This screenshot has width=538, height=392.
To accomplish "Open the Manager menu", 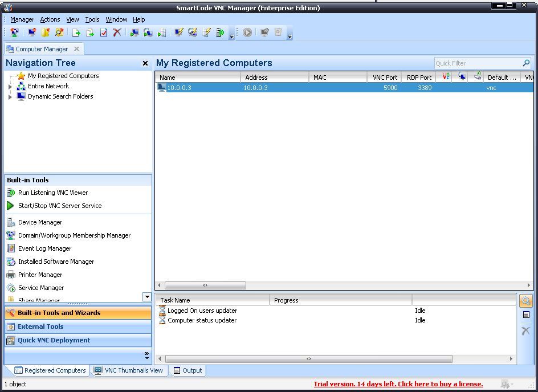I will [x=22, y=19].
